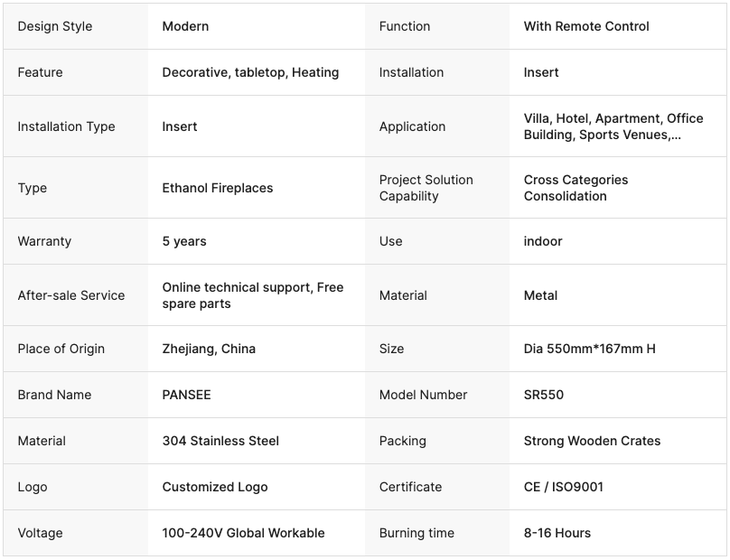Select the "Dia 550mm*167mm H" size value
Image resolution: width=730 pixels, height=560 pixels.
click(589, 349)
